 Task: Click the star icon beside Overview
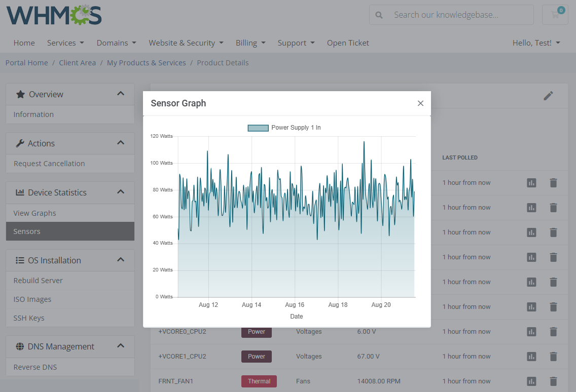[20, 94]
